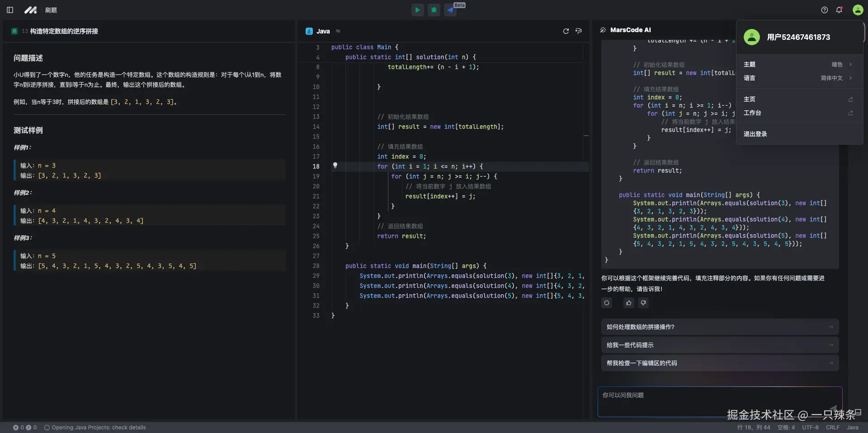Reset the code with the refresh icon
Viewport: 868px width, 433px height.
pos(566,31)
